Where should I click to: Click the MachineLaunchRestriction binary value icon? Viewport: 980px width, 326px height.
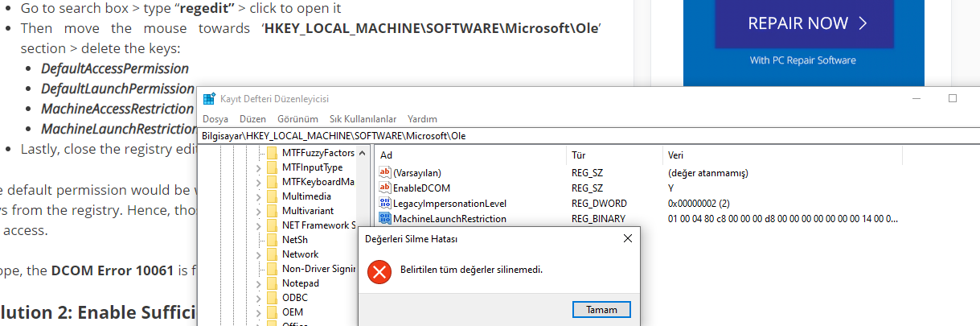(x=384, y=219)
